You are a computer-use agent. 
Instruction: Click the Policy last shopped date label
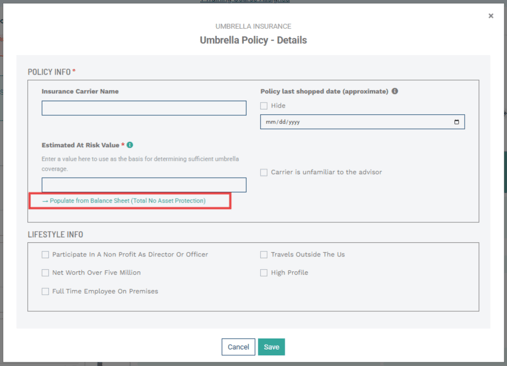coord(324,91)
